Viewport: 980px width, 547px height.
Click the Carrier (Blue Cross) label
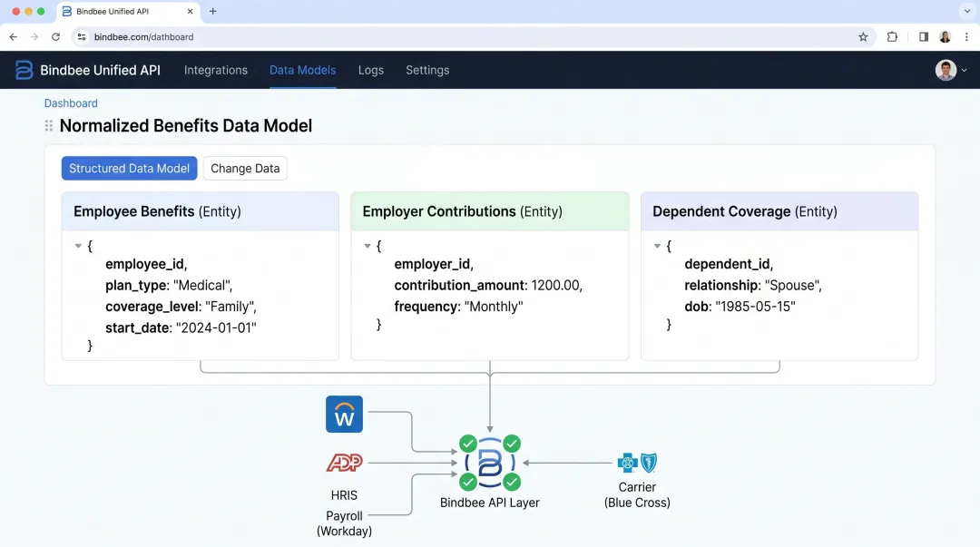[637, 495]
